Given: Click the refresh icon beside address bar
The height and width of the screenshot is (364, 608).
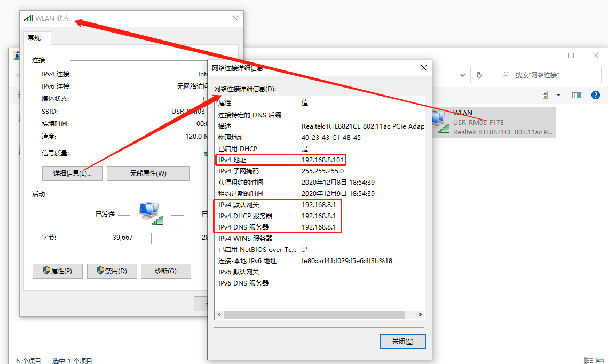Looking at the screenshot, I should [x=479, y=75].
